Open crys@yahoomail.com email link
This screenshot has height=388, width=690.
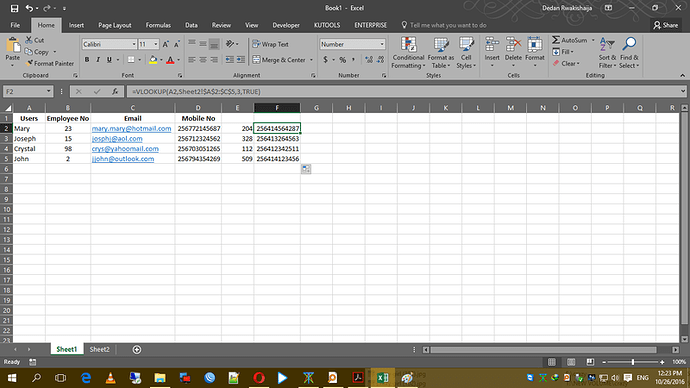pyautogui.click(x=125, y=149)
